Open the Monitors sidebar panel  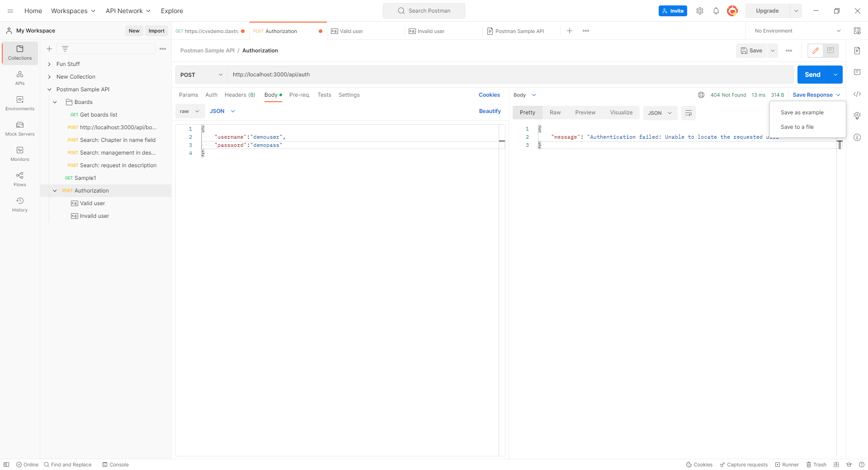[20, 154]
